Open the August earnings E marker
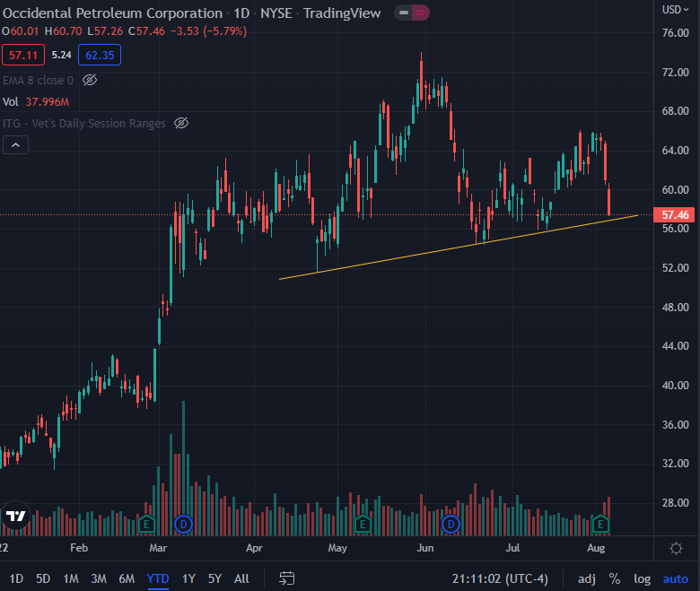The height and width of the screenshot is (591, 700). (x=600, y=524)
